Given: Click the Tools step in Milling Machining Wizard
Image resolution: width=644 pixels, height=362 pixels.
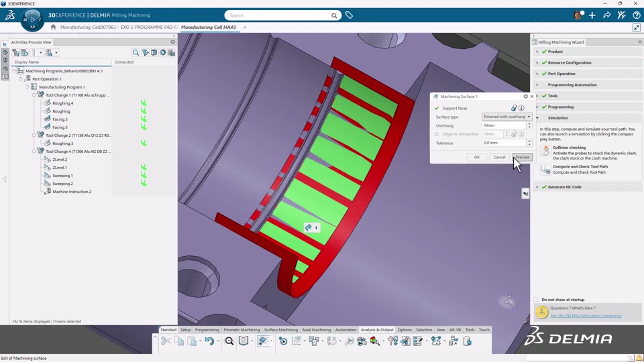Looking at the screenshot, I should (x=553, y=96).
